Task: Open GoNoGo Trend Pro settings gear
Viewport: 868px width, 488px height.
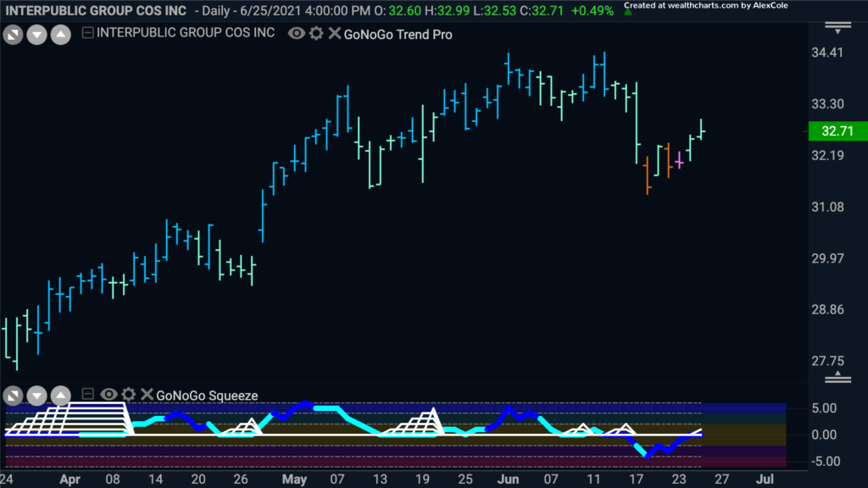Action: click(316, 34)
